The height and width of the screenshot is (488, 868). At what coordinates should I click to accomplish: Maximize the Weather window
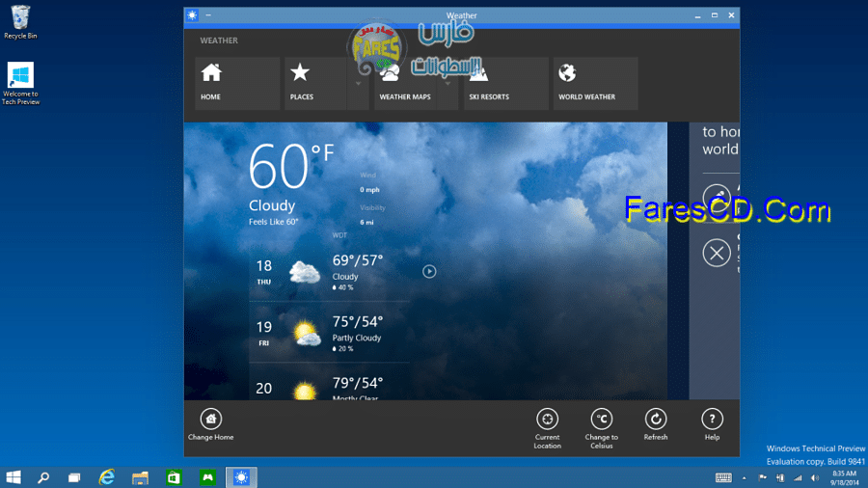715,15
